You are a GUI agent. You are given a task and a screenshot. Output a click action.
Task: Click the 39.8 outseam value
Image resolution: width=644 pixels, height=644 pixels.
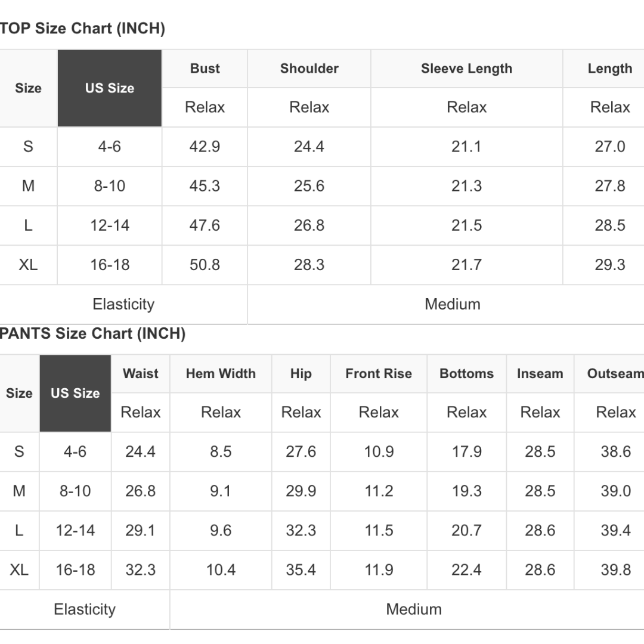[x=615, y=570]
